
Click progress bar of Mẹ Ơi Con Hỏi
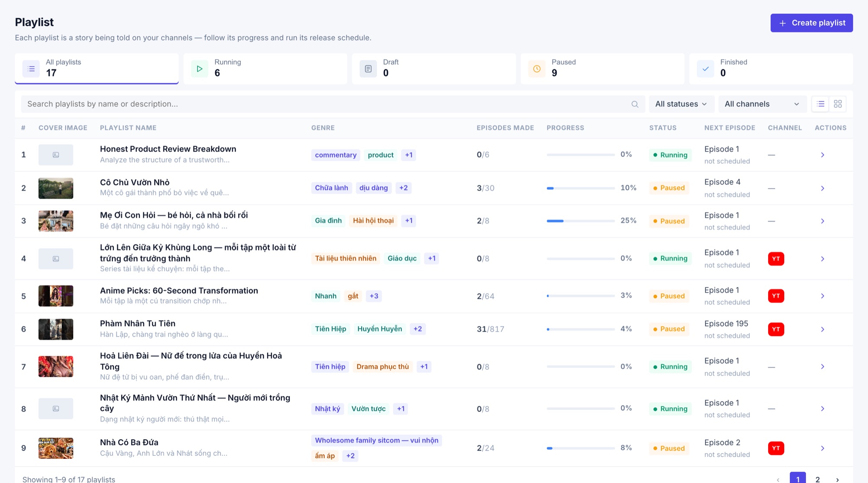[581, 221]
